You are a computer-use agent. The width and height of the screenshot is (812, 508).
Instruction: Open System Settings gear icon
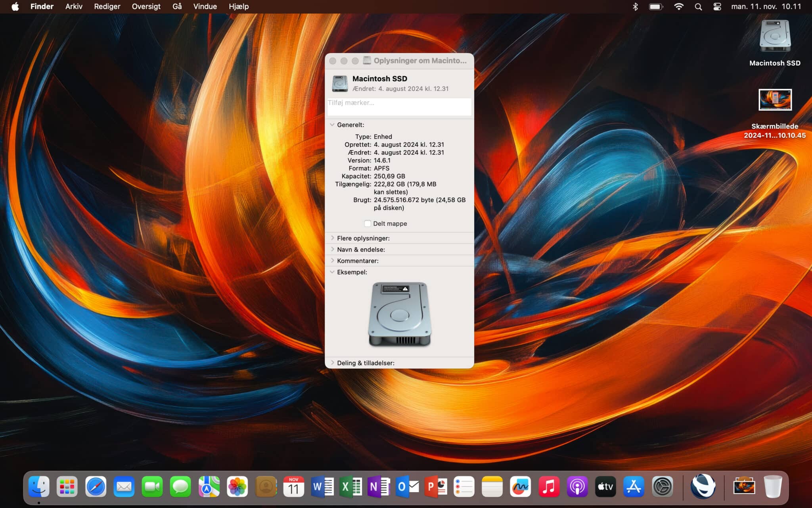(x=662, y=487)
